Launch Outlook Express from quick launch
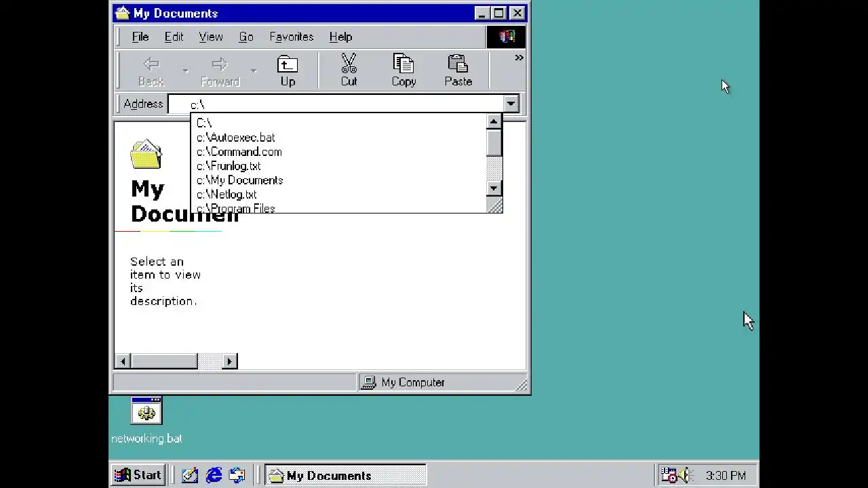Image resolution: width=868 pixels, height=488 pixels. [x=237, y=475]
